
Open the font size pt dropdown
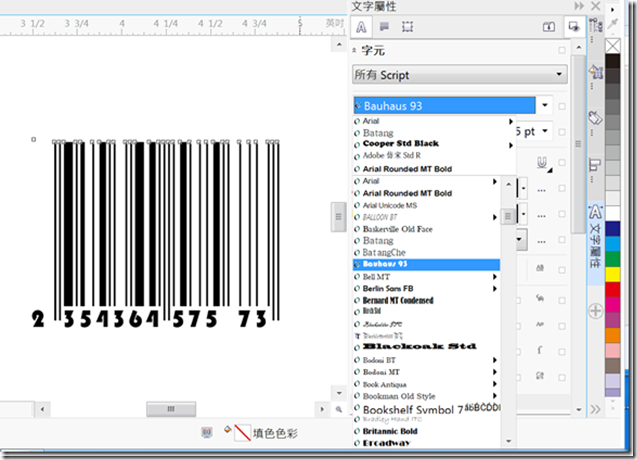[545, 131]
